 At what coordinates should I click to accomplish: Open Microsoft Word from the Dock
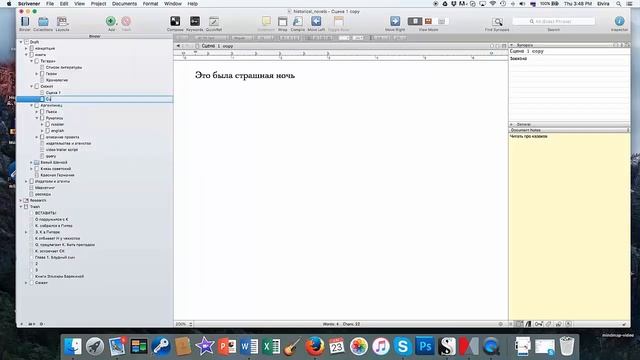point(249,347)
